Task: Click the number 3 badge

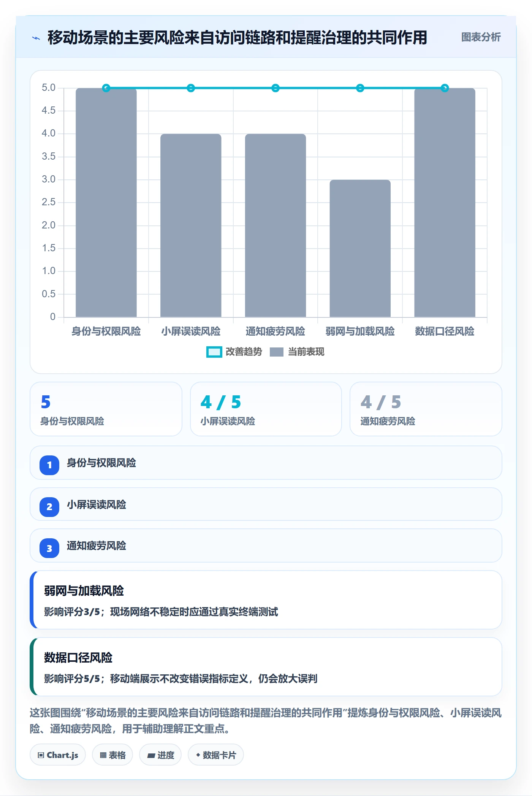Action: [x=49, y=548]
